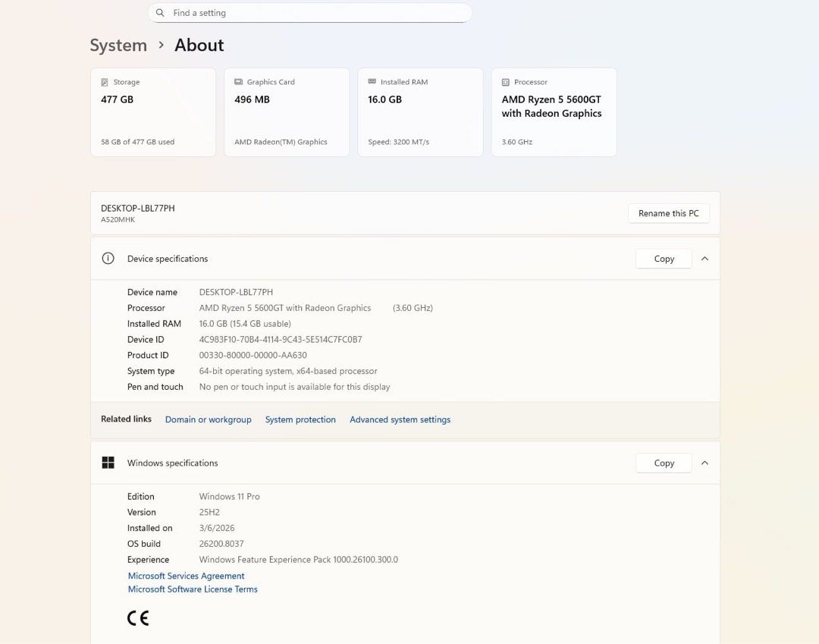Screen dimensions: 819x644
Task: Click the Device specifications info icon
Action: [108, 259]
